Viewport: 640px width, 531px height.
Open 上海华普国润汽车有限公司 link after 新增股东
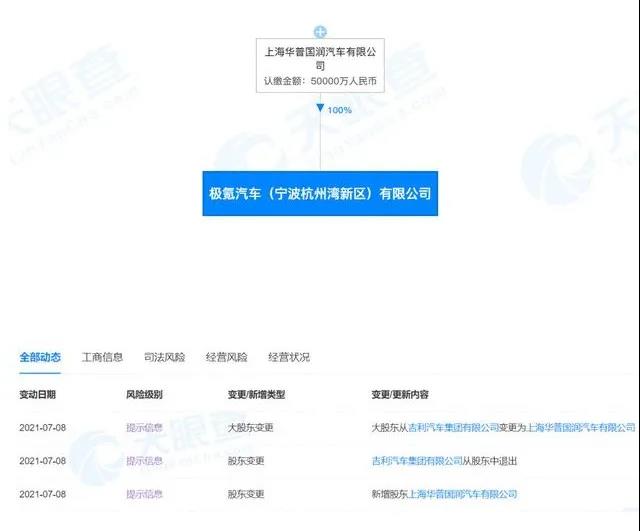click(467, 494)
